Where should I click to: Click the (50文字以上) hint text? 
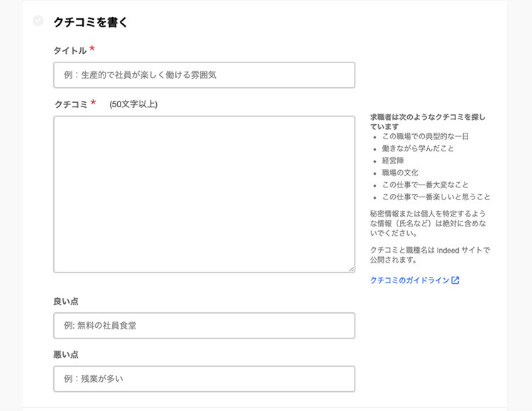tap(133, 104)
